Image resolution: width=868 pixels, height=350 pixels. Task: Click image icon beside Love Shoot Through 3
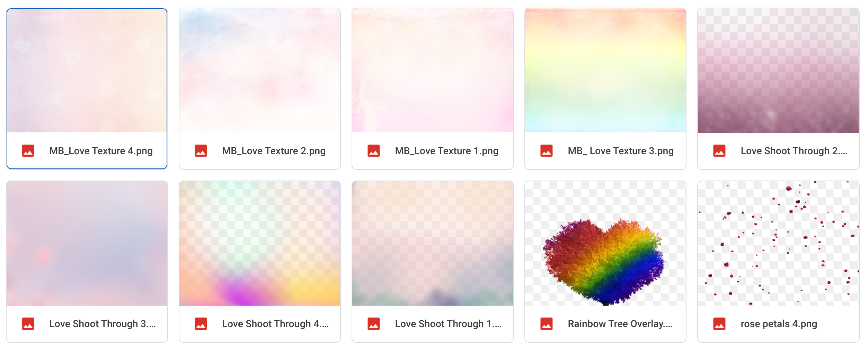(28, 324)
